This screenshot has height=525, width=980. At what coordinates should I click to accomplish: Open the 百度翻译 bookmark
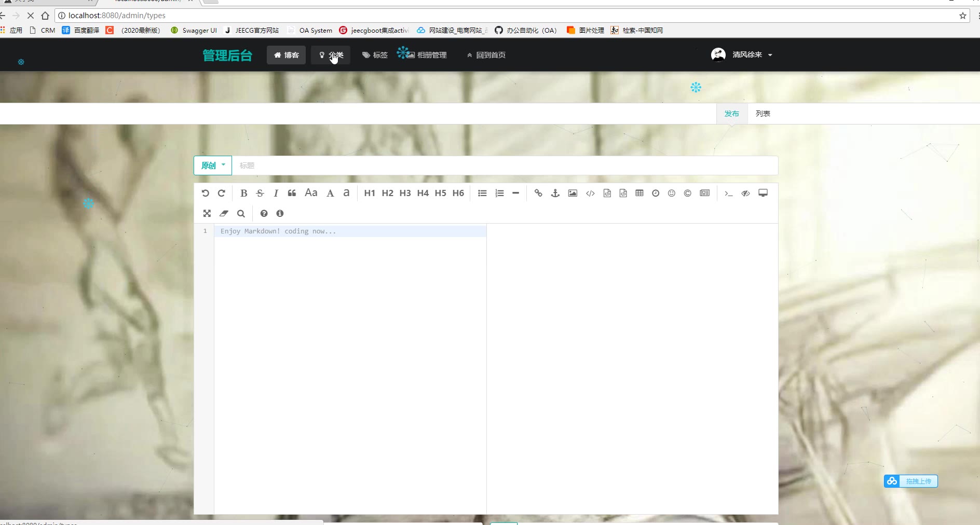pyautogui.click(x=80, y=30)
